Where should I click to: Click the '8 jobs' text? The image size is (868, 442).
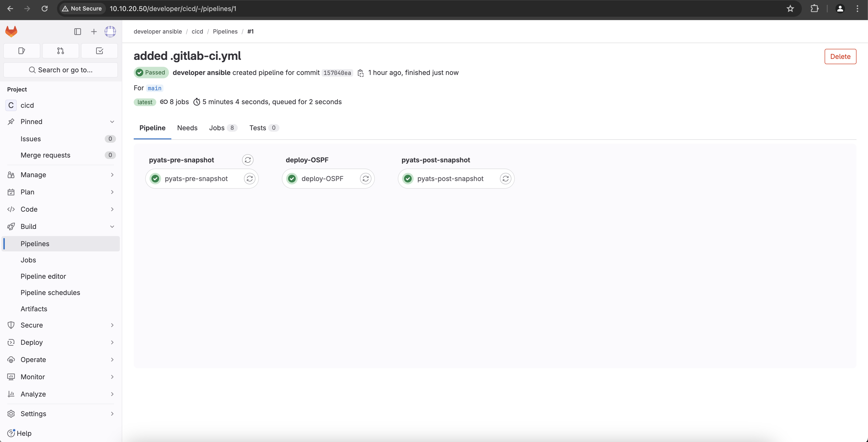179,102
